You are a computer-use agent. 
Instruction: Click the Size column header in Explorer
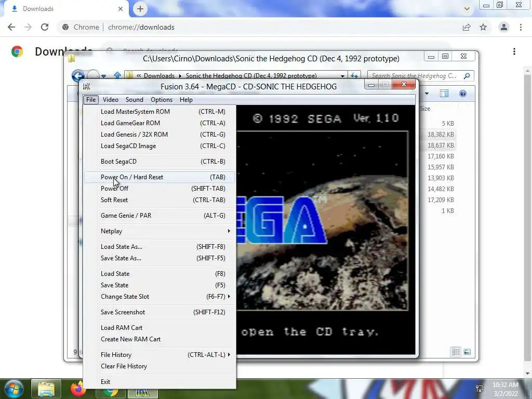425,109
